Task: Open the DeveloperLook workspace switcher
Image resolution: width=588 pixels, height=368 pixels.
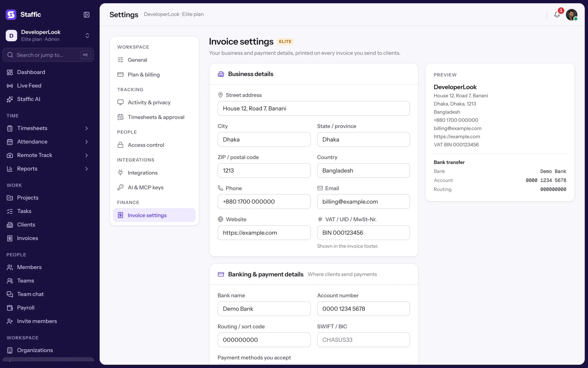Action: [x=48, y=36]
